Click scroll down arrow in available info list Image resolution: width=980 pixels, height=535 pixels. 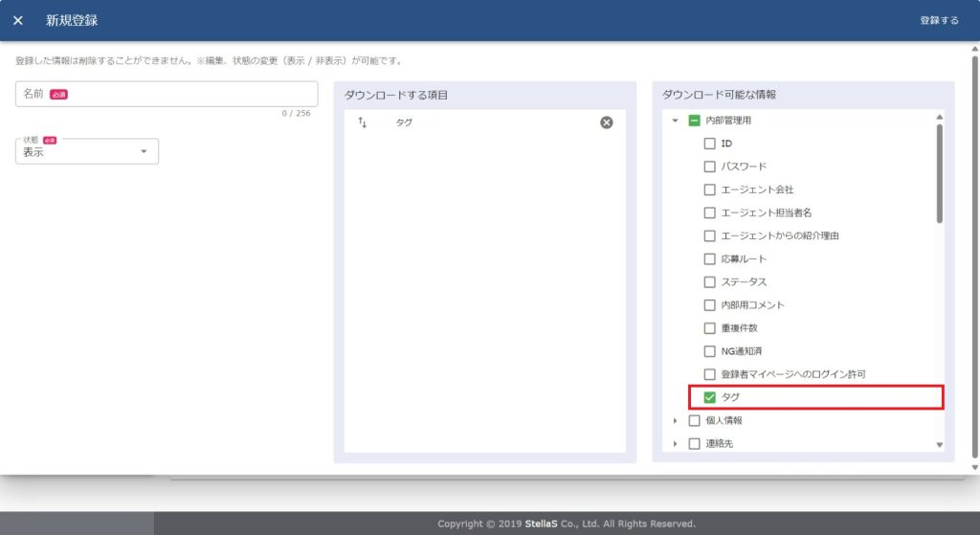pos(939,445)
